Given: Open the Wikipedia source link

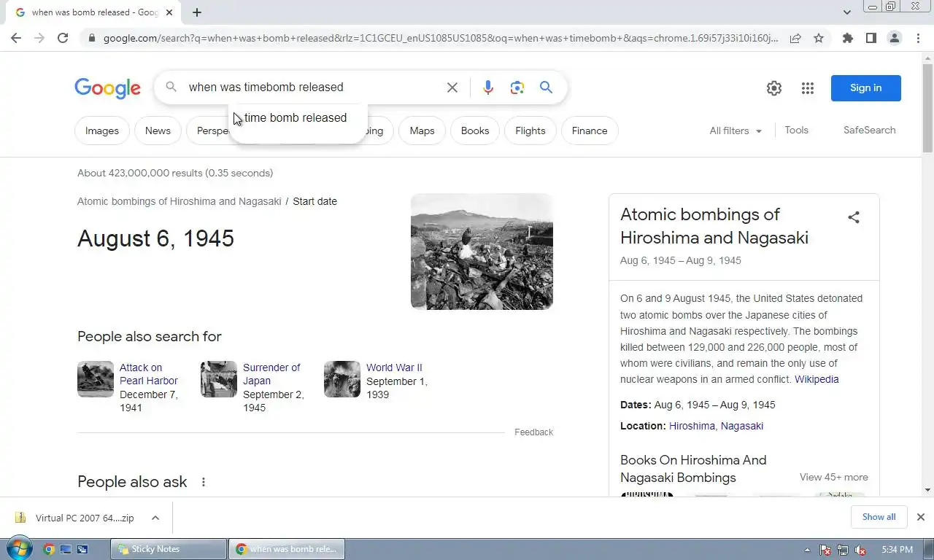Looking at the screenshot, I should pos(817,379).
